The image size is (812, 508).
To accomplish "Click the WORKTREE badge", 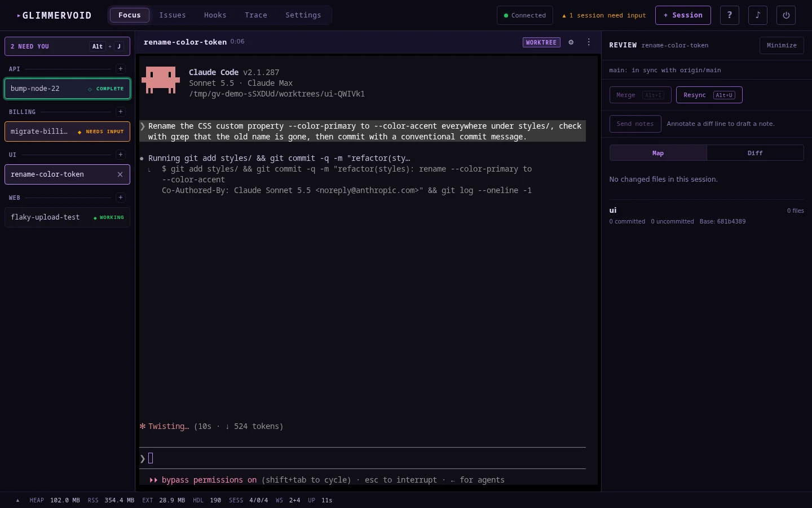I will [541, 42].
